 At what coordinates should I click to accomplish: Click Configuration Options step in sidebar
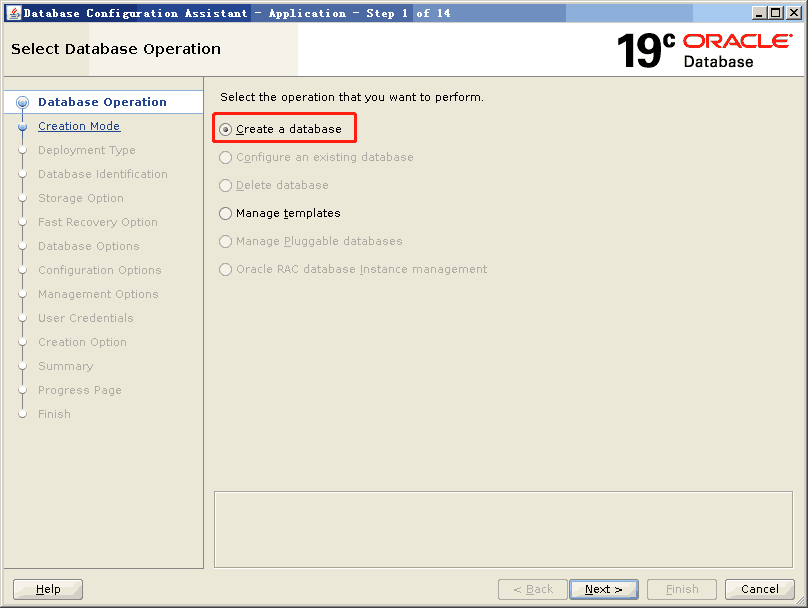[x=100, y=270]
